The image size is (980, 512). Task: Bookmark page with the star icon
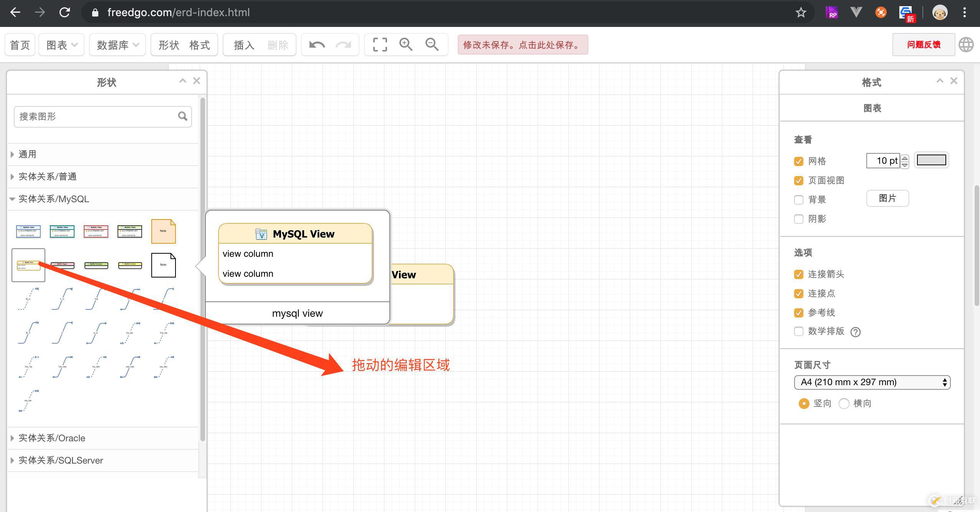[801, 13]
